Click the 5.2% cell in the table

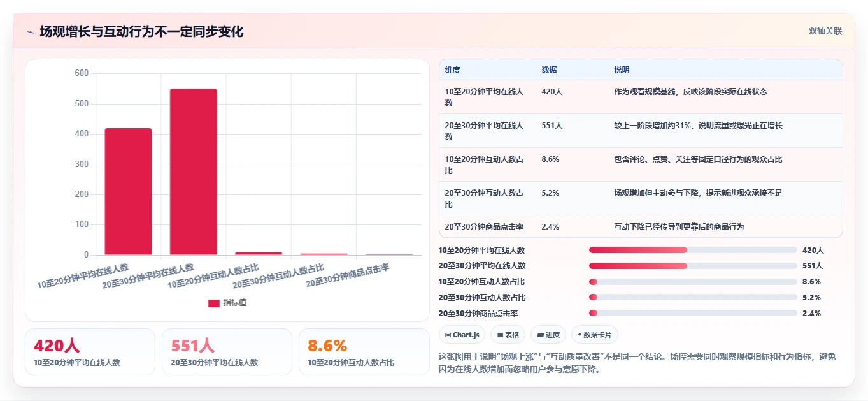(550, 193)
